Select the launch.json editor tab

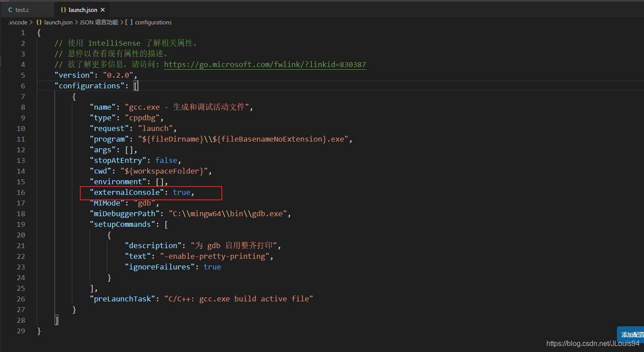point(82,10)
